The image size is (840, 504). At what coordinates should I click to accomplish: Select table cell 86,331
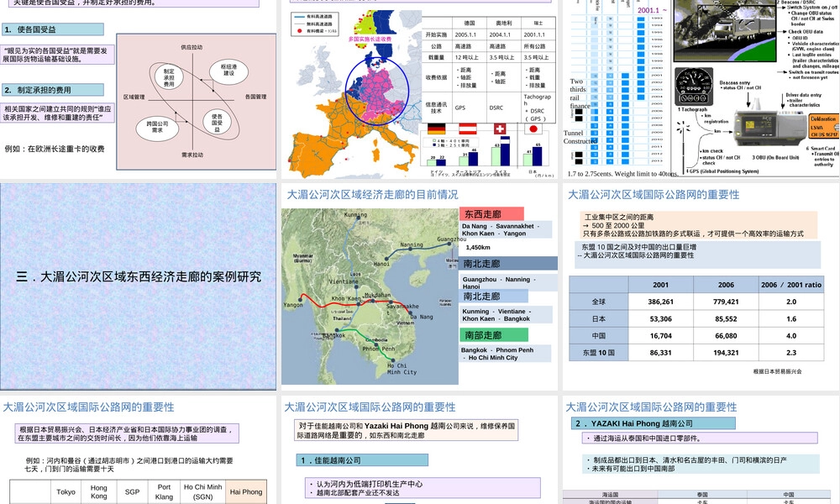pyautogui.click(x=660, y=353)
